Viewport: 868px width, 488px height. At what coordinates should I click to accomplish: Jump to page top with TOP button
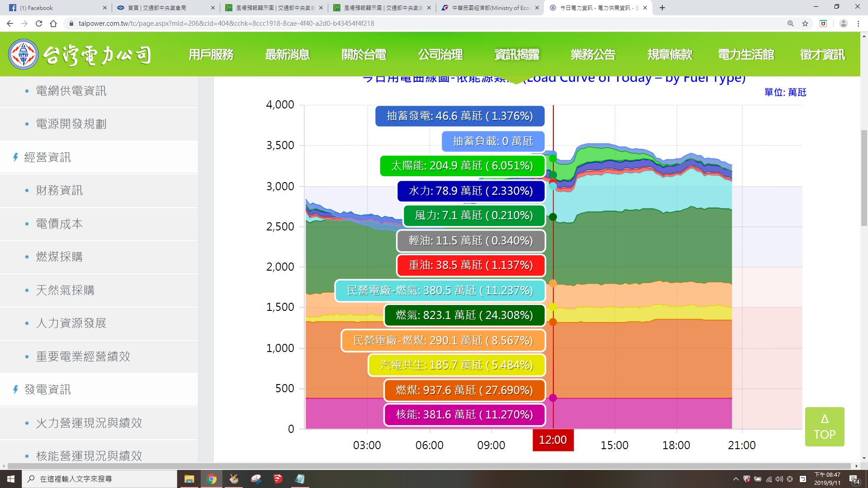coord(825,427)
